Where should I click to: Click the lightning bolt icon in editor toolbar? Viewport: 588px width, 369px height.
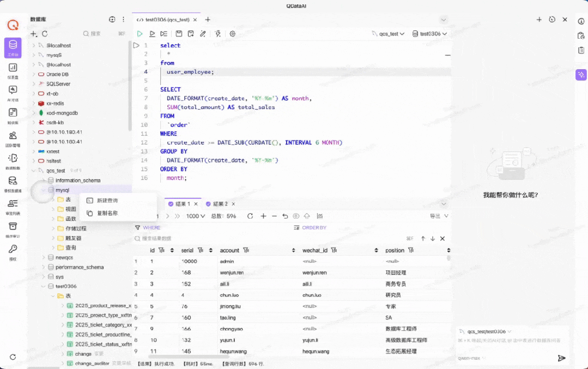pos(217,34)
